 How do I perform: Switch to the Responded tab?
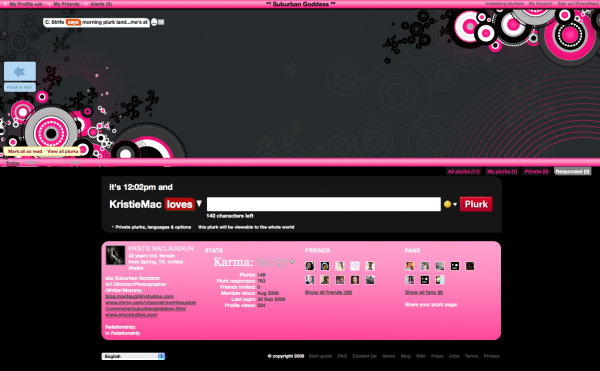point(572,171)
